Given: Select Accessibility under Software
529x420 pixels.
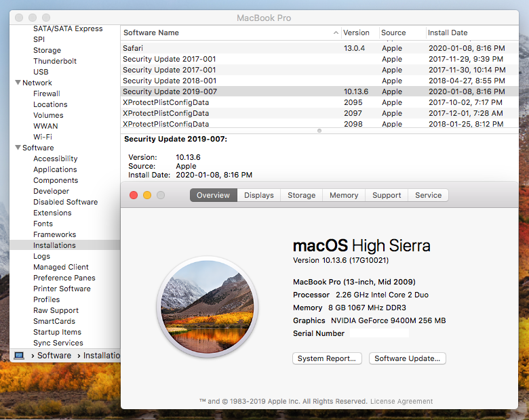Looking at the screenshot, I should 56,159.
